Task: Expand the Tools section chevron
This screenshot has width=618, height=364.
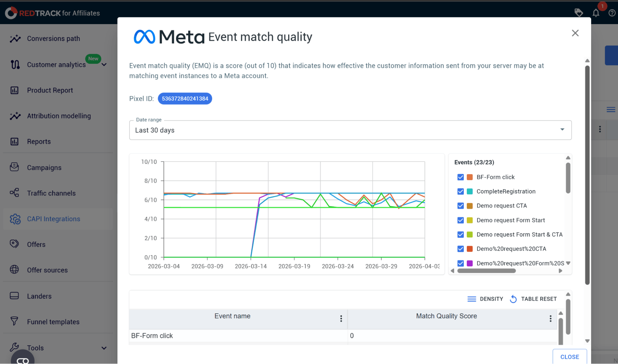Action: (x=104, y=348)
